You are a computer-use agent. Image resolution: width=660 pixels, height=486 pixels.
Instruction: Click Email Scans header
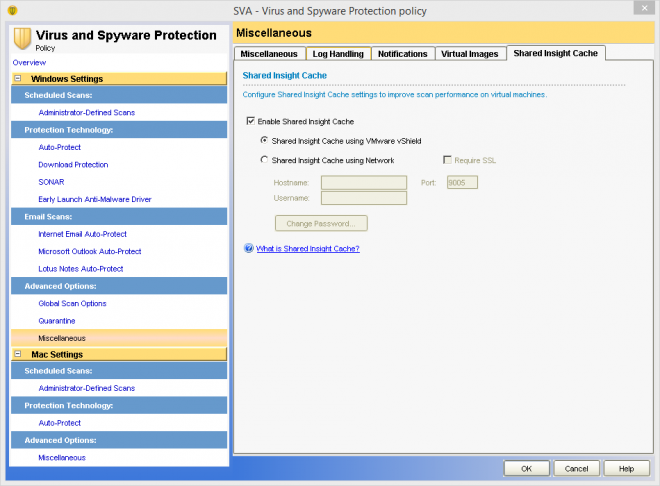[119, 217]
